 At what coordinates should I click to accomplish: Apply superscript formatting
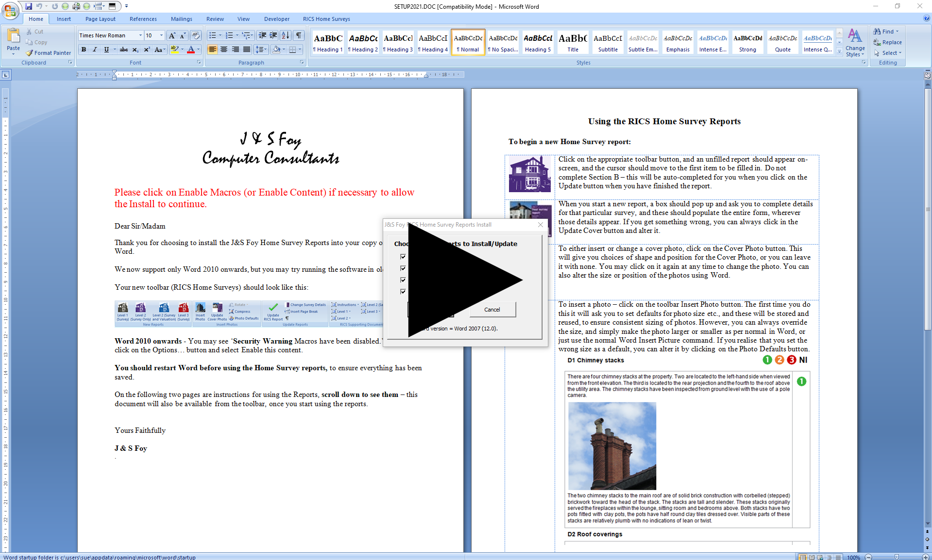coord(147,49)
